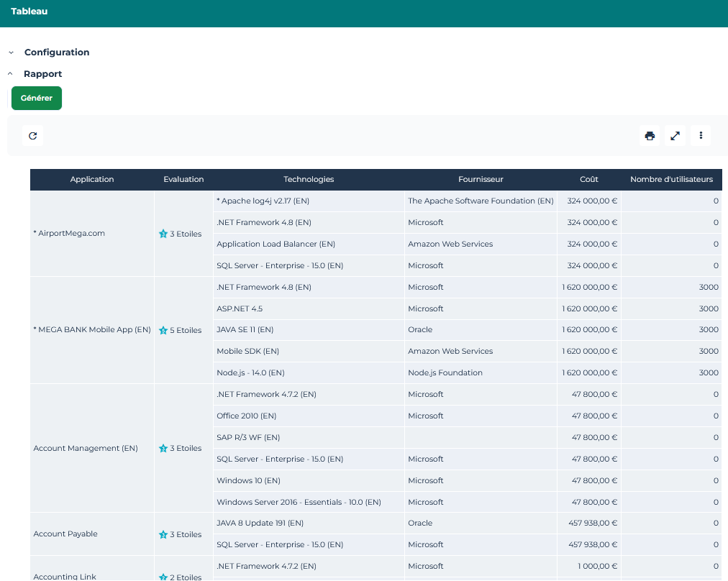Expand report to full screen
This screenshot has width=728, height=581.
[x=675, y=135]
